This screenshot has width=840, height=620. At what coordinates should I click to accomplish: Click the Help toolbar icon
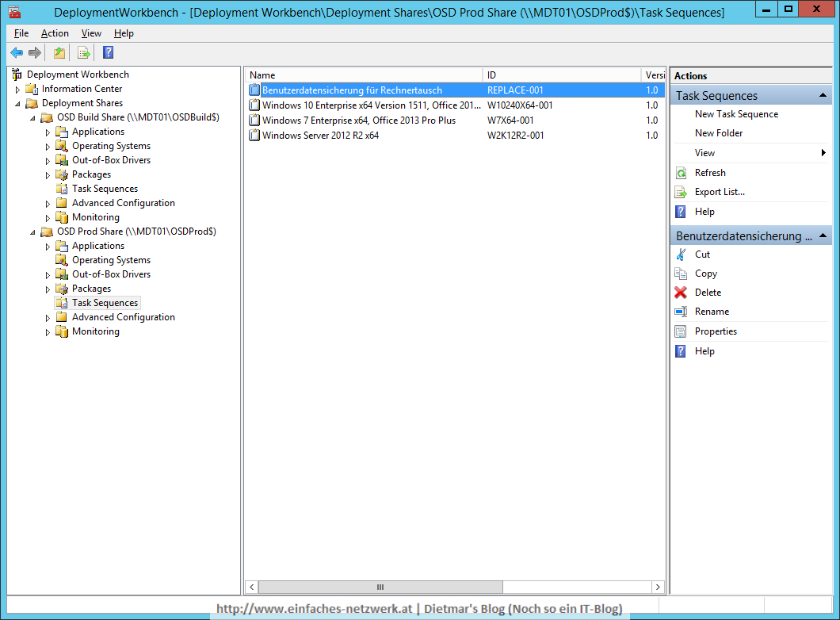[109, 52]
